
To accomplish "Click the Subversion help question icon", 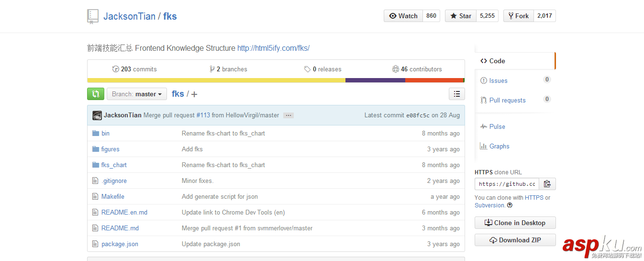I will point(510,205).
